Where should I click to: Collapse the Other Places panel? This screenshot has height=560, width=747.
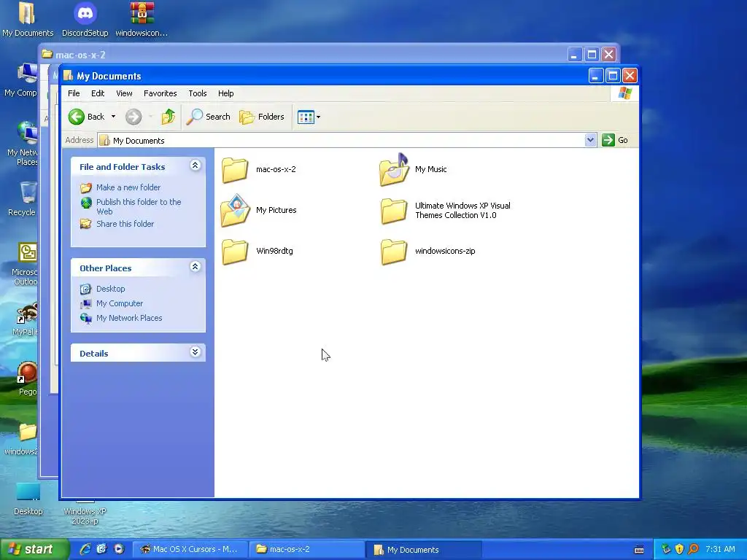(x=195, y=267)
